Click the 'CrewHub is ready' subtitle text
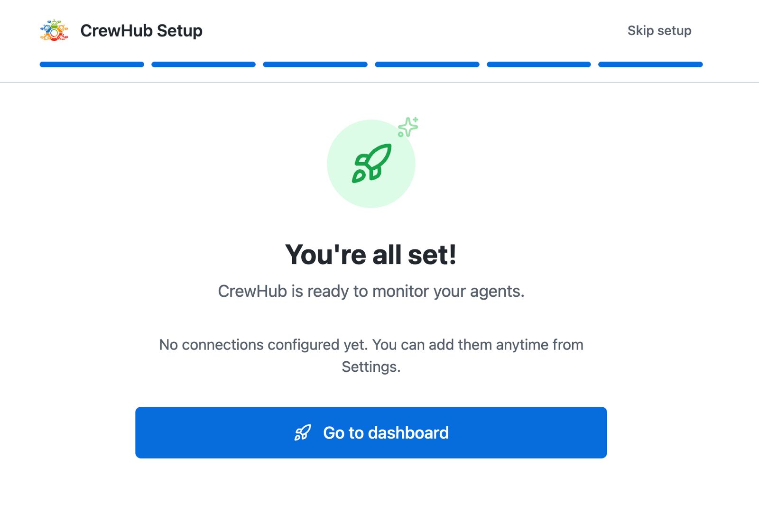The width and height of the screenshot is (759, 532). pyautogui.click(x=371, y=291)
